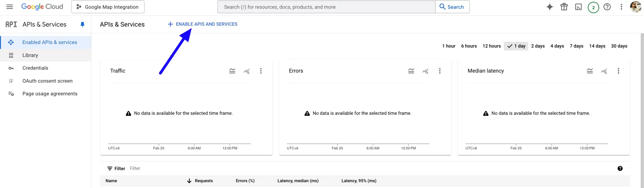Open the top bar three-dot settings menu
The image size is (644, 188).
coord(621,7)
